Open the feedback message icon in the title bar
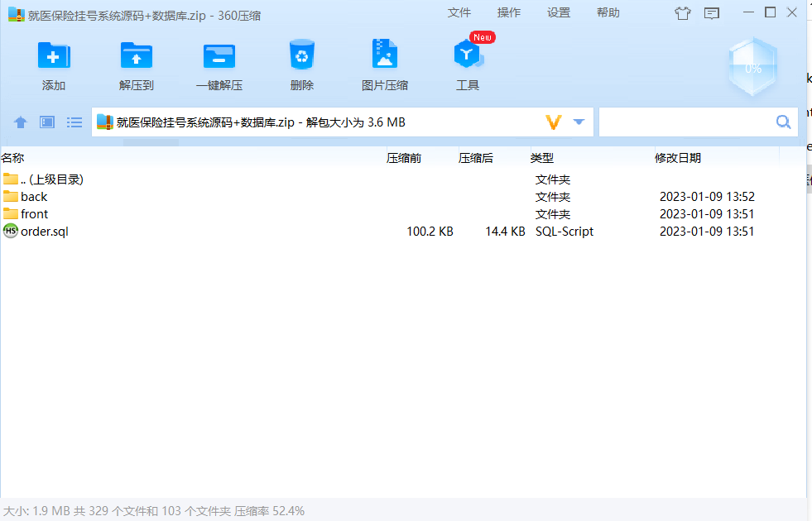 (x=712, y=13)
